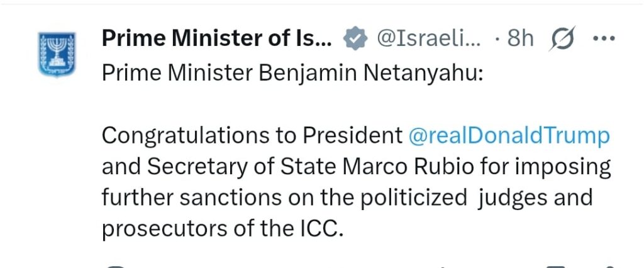Open the @realDonaldTrump mention
Screen dimensions: 644x268
(x=509, y=137)
